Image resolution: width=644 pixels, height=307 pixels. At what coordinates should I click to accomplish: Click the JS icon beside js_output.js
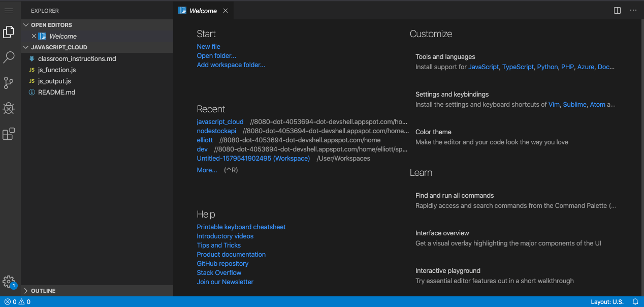click(x=32, y=81)
